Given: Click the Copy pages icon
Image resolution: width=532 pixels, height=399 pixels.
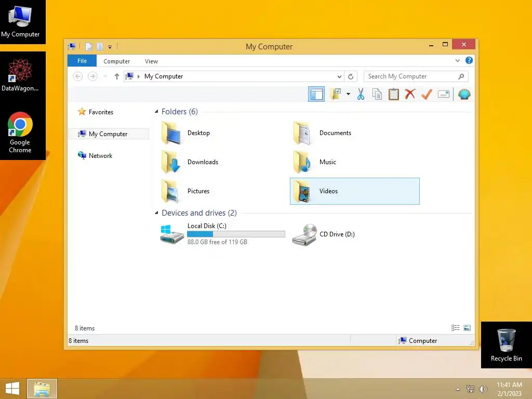Looking at the screenshot, I should coord(377,94).
